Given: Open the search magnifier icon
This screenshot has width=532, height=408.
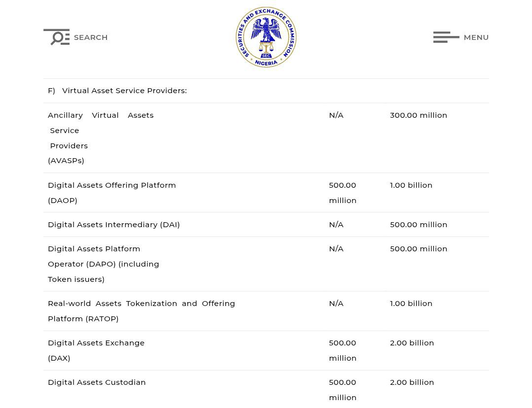Looking at the screenshot, I should click(57, 37).
